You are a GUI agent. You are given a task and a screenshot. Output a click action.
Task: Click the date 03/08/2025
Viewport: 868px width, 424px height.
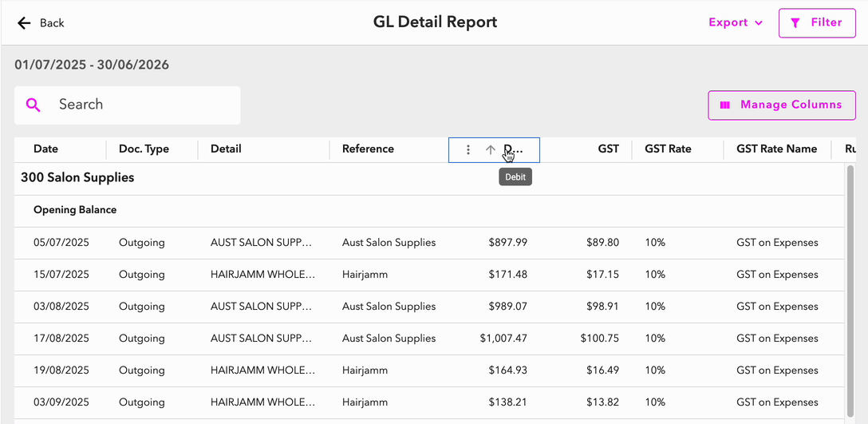click(61, 307)
